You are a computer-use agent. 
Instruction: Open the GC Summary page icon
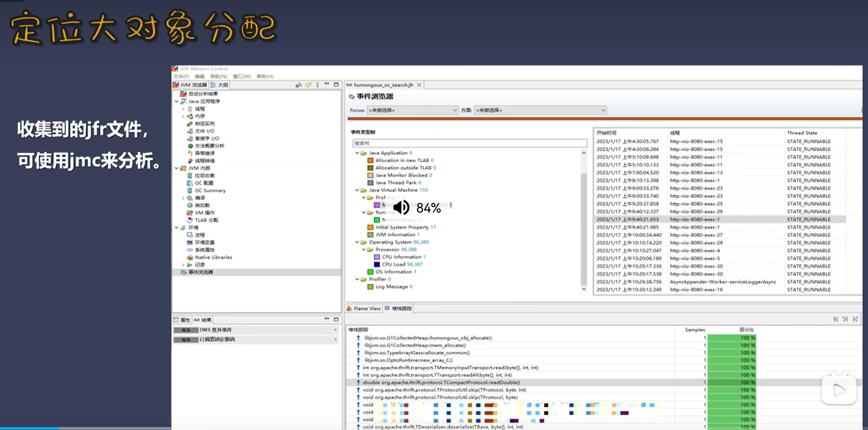190,190
